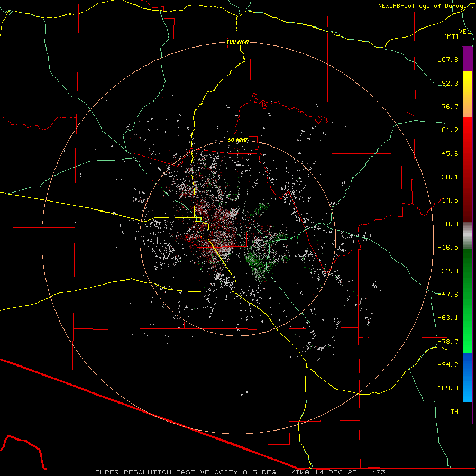Click the 14.5 velocity scale value
Image resolution: width=476 pixels, height=476 pixels.
point(450,200)
